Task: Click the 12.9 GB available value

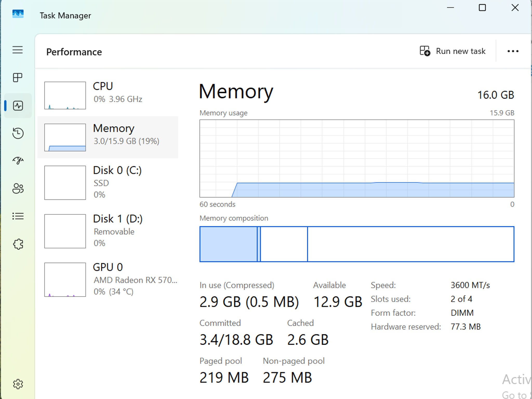Action: click(338, 302)
